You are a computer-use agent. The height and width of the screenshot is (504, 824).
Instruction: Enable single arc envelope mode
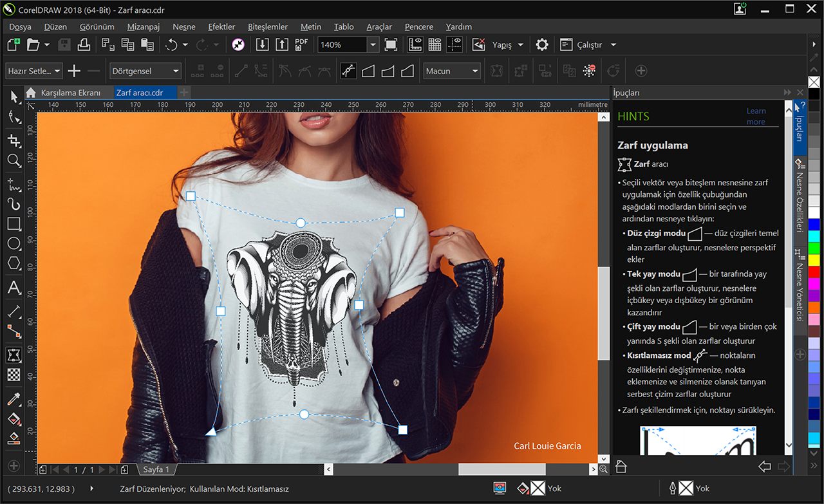[388, 71]
